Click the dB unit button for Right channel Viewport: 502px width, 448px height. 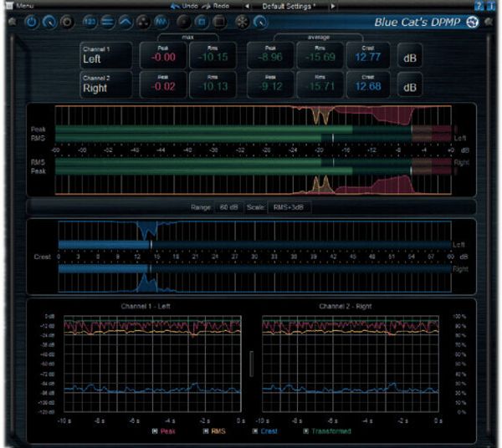tap(410, 84)
